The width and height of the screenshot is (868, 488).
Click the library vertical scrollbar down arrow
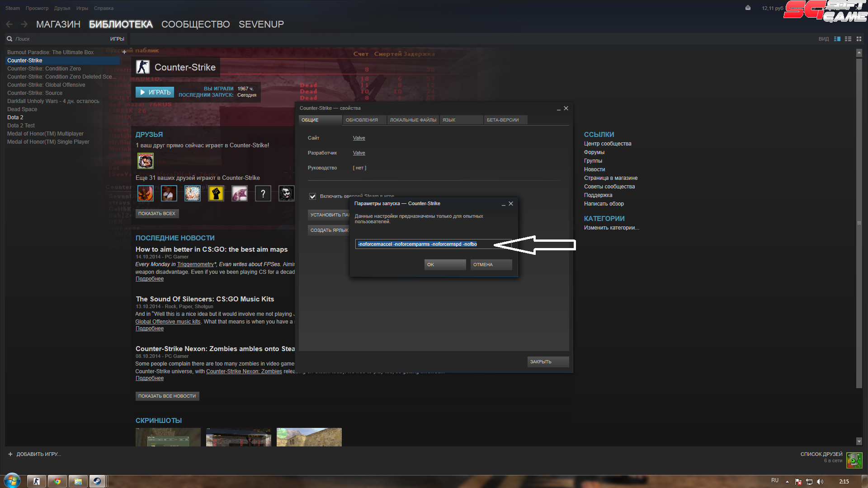(859, 441)
